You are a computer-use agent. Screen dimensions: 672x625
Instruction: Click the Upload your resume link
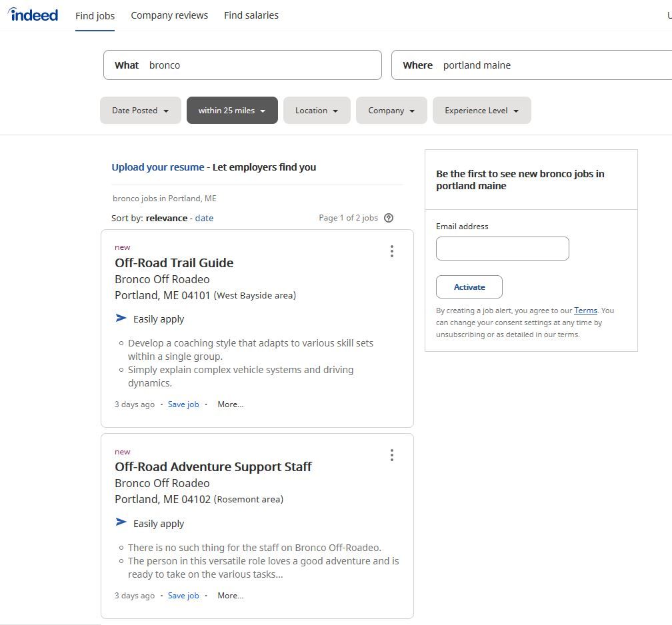(158, 167)
